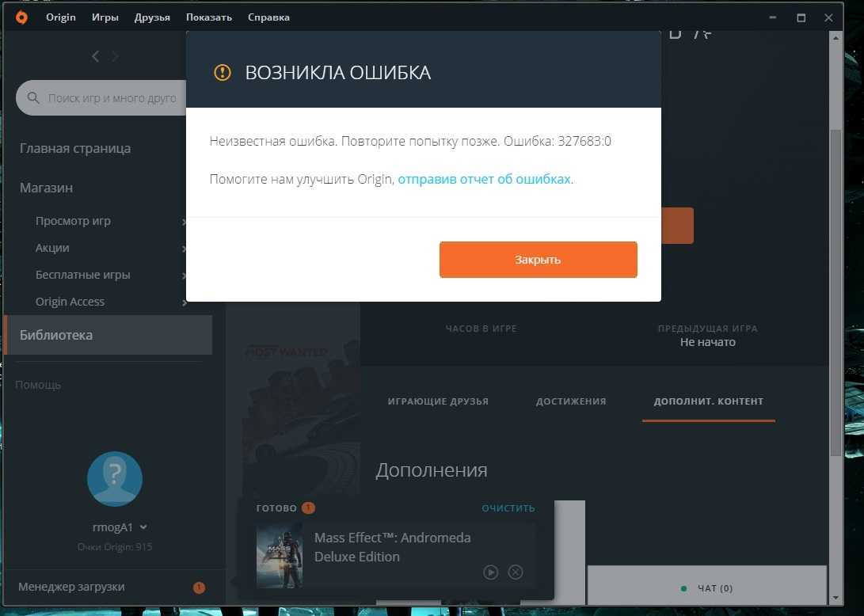Open Магазин section in sidebar
Screen dimensions: 864x616
pyautogui.click(x=46, y=188)
